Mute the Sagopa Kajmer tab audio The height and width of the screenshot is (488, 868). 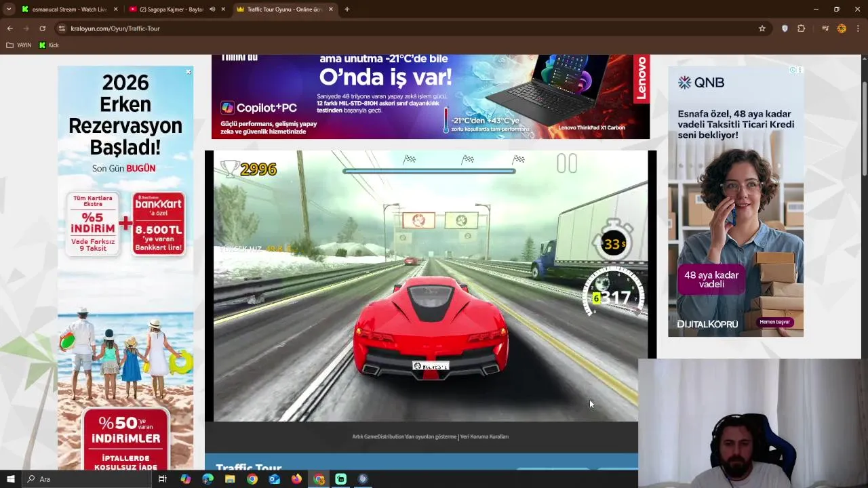point(212,9)
